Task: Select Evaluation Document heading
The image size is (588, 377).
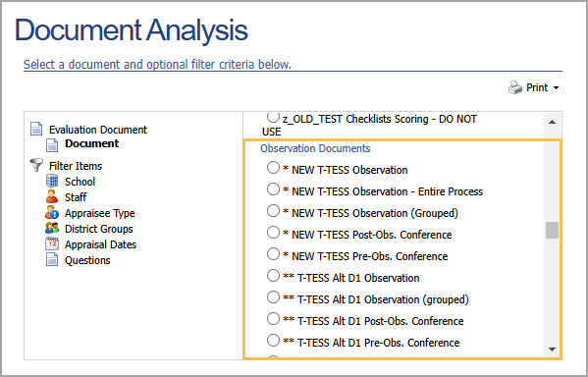Action: pyautogui.click(x=98, y=130)
